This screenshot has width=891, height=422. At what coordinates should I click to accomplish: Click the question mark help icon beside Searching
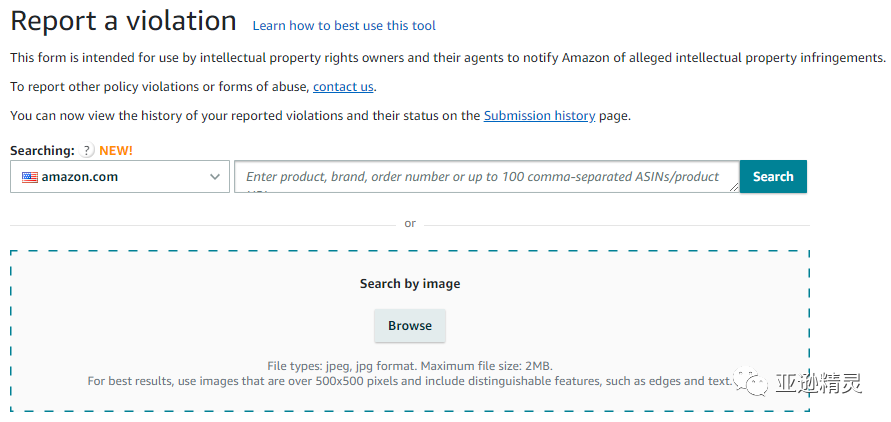(86, 151)
